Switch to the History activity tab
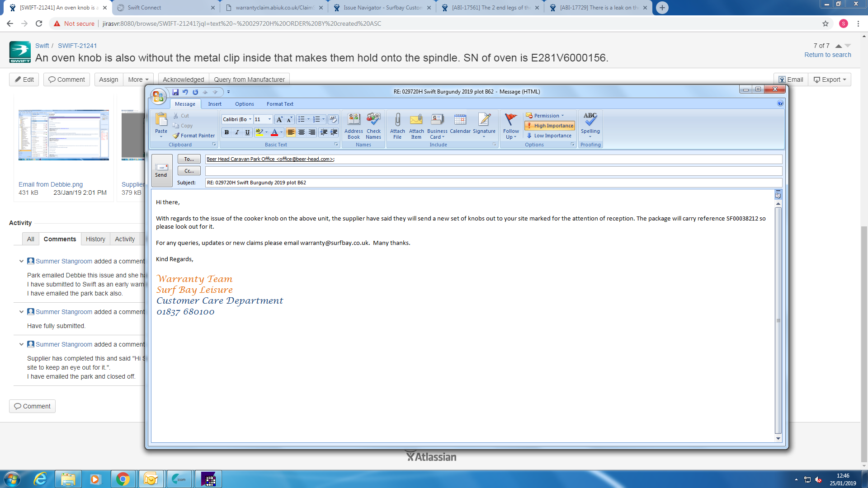This screenshot has height=488, width=868. coord(95,239)
